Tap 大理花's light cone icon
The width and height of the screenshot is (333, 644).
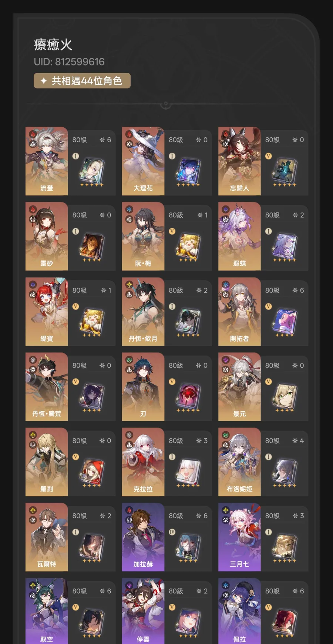tap(188, 171)
